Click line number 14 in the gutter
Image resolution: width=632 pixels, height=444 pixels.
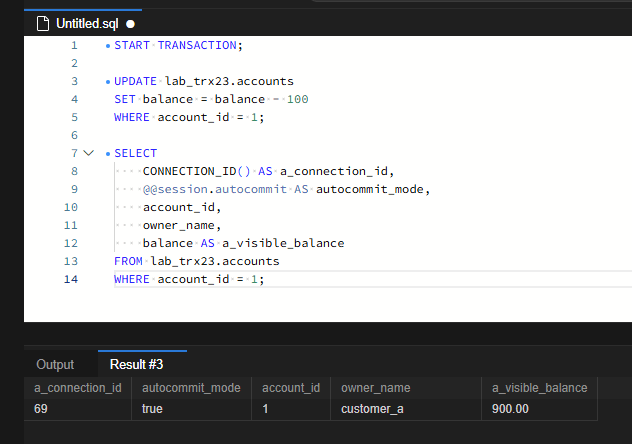71,279
